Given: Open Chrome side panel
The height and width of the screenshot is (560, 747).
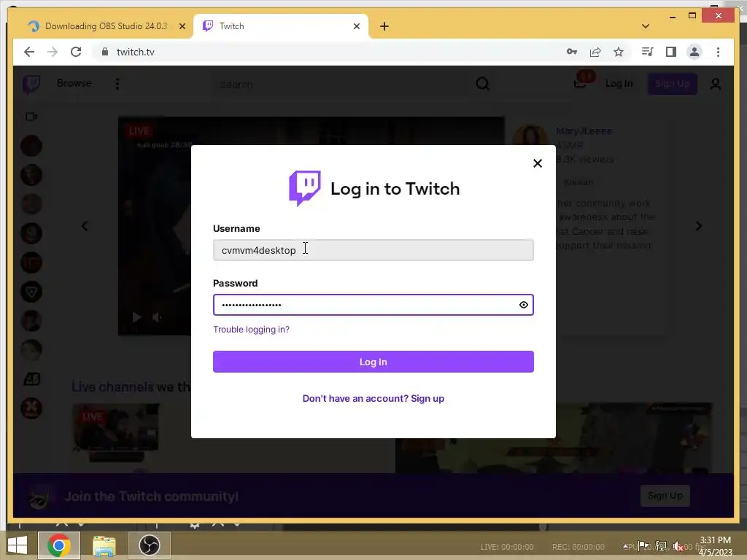Looking at the screenshot, I should (x=671, y=52).
